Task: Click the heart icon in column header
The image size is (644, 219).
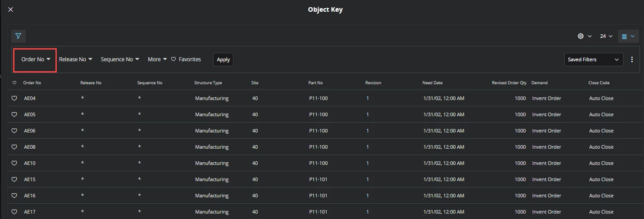Action: tap(14, 83)
